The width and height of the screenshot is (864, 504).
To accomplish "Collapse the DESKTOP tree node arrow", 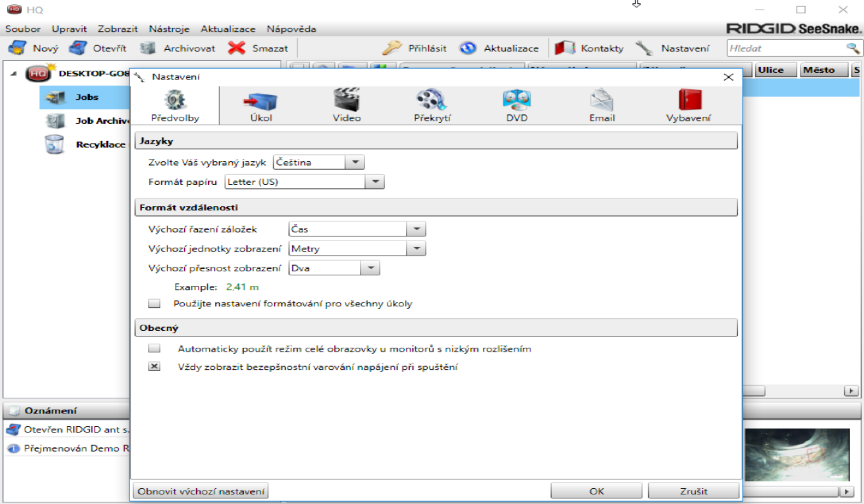I will (13, 74).
